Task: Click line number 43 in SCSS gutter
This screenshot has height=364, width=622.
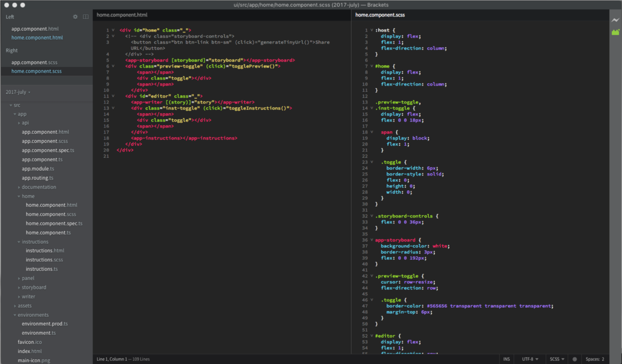Action: pos(365,282)
